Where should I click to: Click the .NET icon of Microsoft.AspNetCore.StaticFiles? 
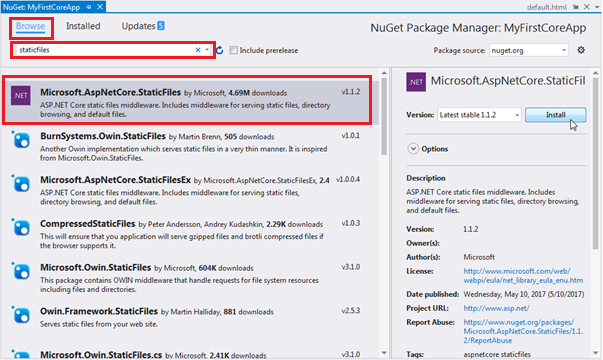pyautogui.click(x=21, y=95)
